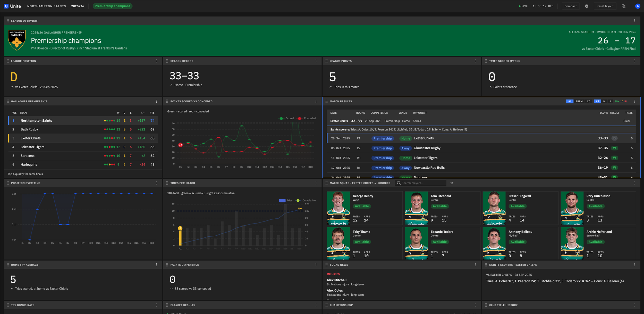The image size is (644, 314).
Task: Grab the Points Difference drag handle
Action: coord(167,265)
